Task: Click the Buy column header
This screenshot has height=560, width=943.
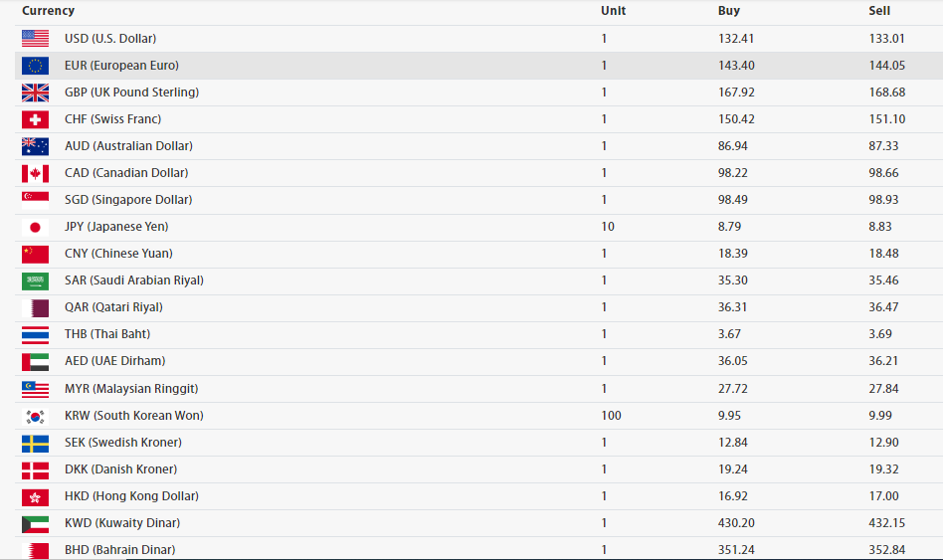Action: point(729,11)
